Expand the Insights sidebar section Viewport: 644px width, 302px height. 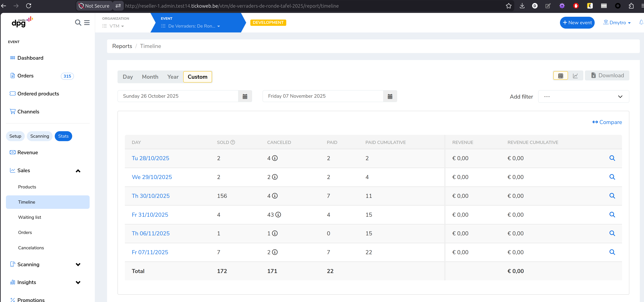click(78, 282)
